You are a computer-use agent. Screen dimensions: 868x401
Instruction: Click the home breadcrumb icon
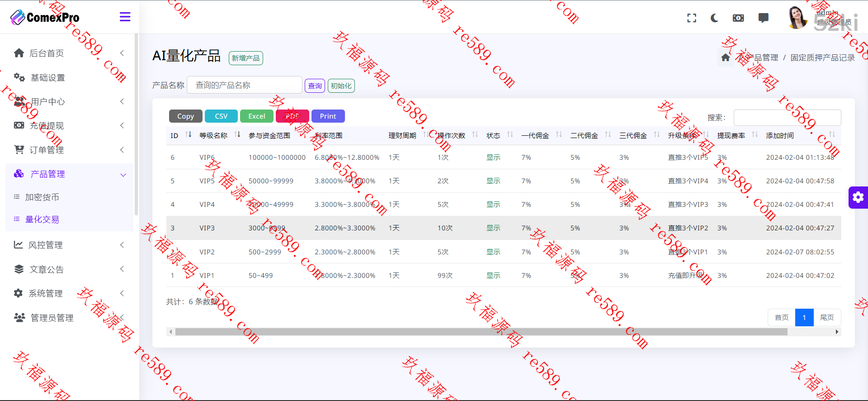pyautogui.click(x=725, y=57)
